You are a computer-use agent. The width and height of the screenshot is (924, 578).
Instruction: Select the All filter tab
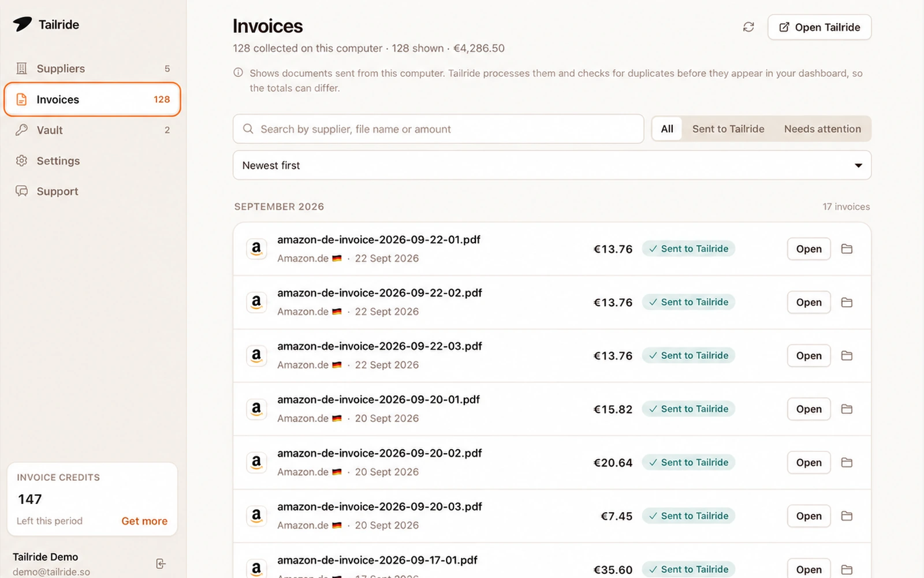pyautogui.click(x=667, y=129)
